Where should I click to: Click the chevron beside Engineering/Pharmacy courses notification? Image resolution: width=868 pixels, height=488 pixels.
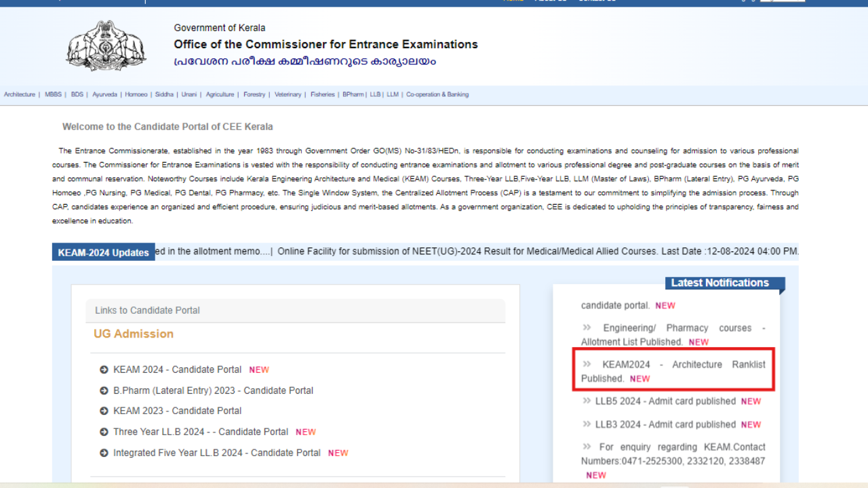coord(587,327)
